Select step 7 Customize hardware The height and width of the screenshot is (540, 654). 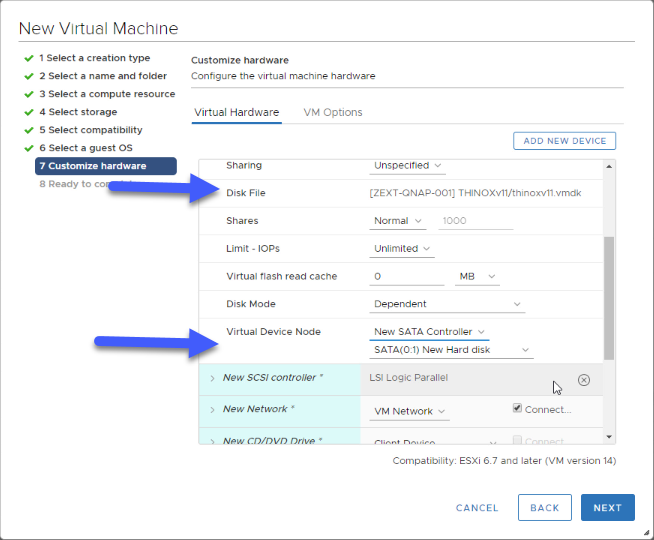click(106, 166)
